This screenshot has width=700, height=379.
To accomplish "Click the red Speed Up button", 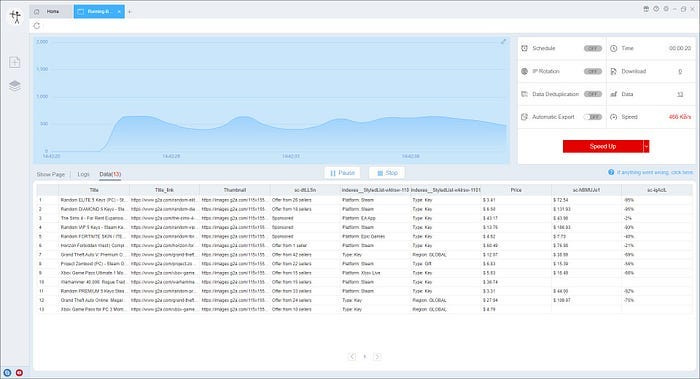I will (603, 146).
